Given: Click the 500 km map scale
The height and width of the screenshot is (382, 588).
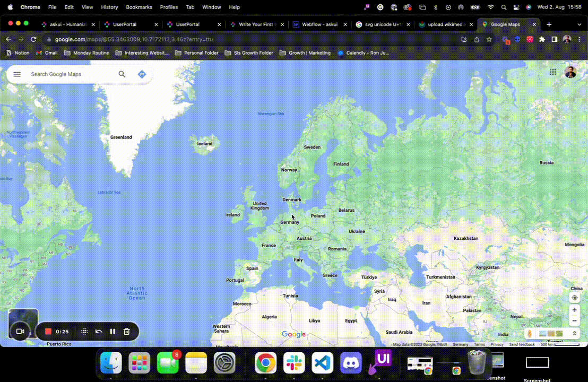Looking at the screenshot, I should (x=560, y=344).
